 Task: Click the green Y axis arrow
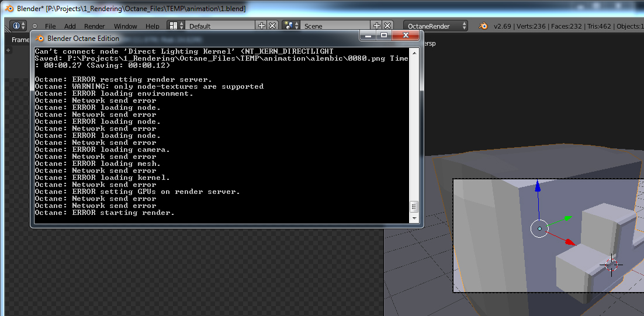coord(567,218)
